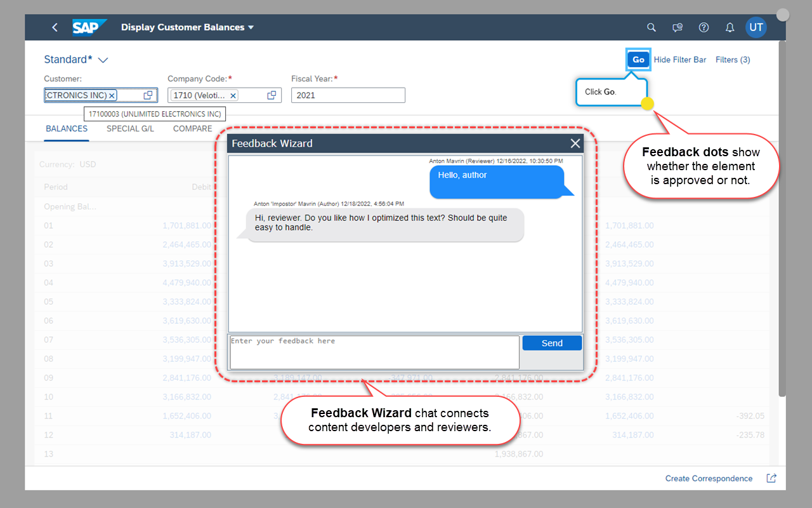The height and width of the screenshot is (508, 812).
Task: Open value help for Company Code
Action: (x=272, y=95)
